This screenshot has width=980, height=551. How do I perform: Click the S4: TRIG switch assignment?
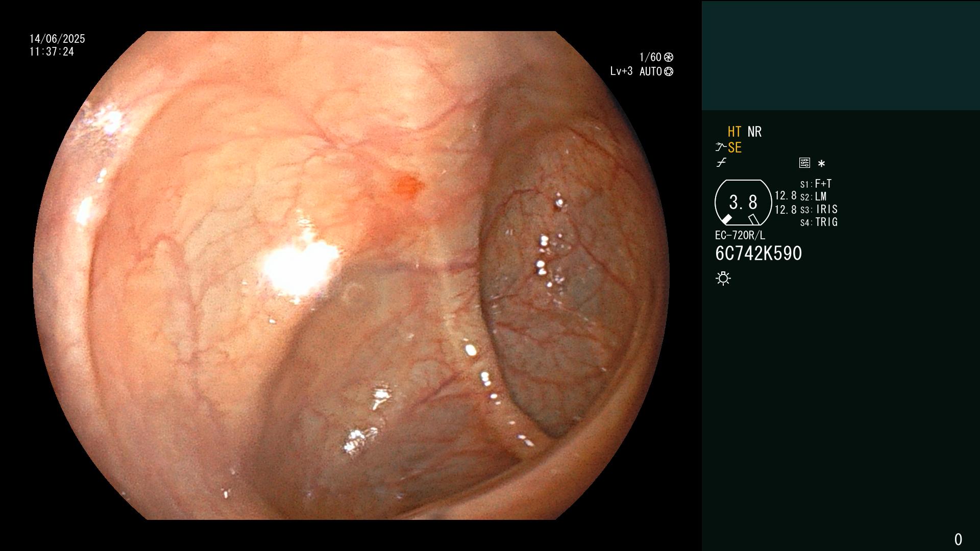click(819, 222)
